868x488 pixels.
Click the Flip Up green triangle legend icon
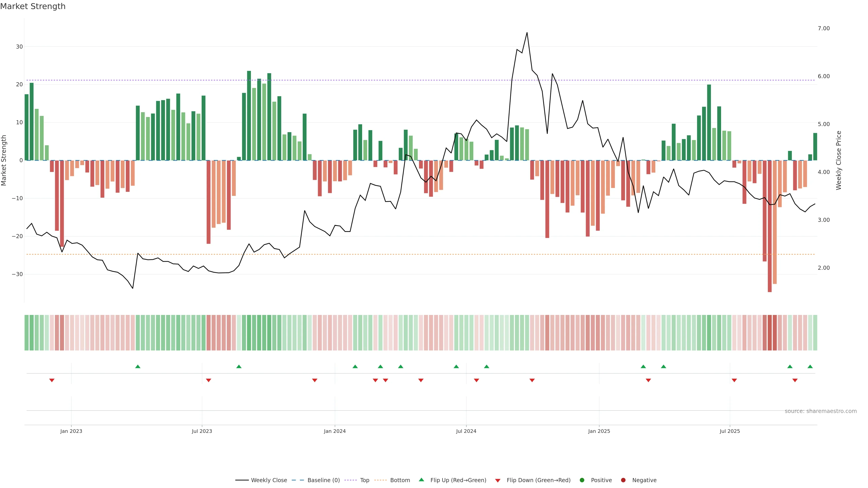[421, 480]
